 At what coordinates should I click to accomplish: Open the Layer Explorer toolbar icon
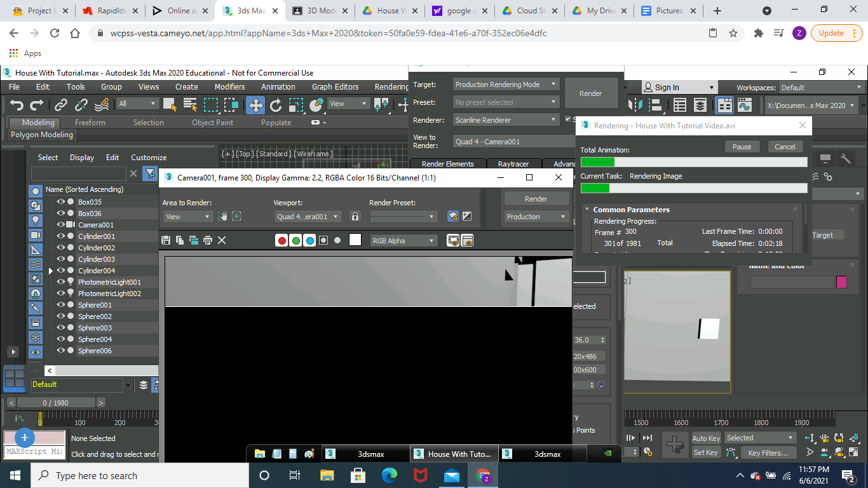(700, 105)
